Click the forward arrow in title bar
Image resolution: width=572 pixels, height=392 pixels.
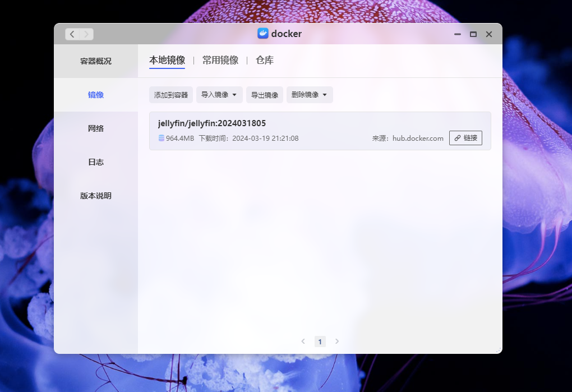[86, 34]
